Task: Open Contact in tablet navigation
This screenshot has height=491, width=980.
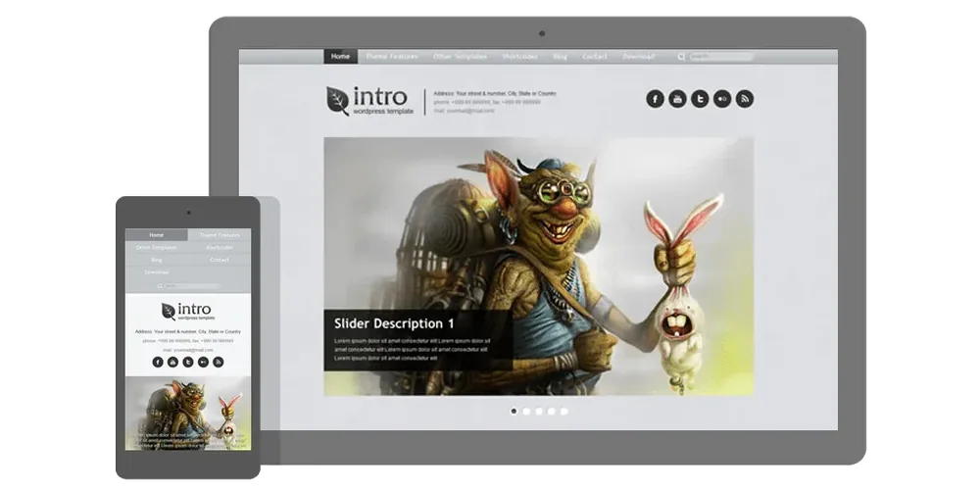Action: [595, 56]
